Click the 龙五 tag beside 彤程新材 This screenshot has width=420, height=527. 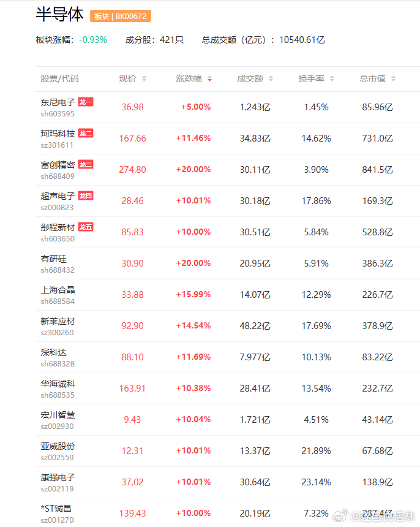coord(86,227)
